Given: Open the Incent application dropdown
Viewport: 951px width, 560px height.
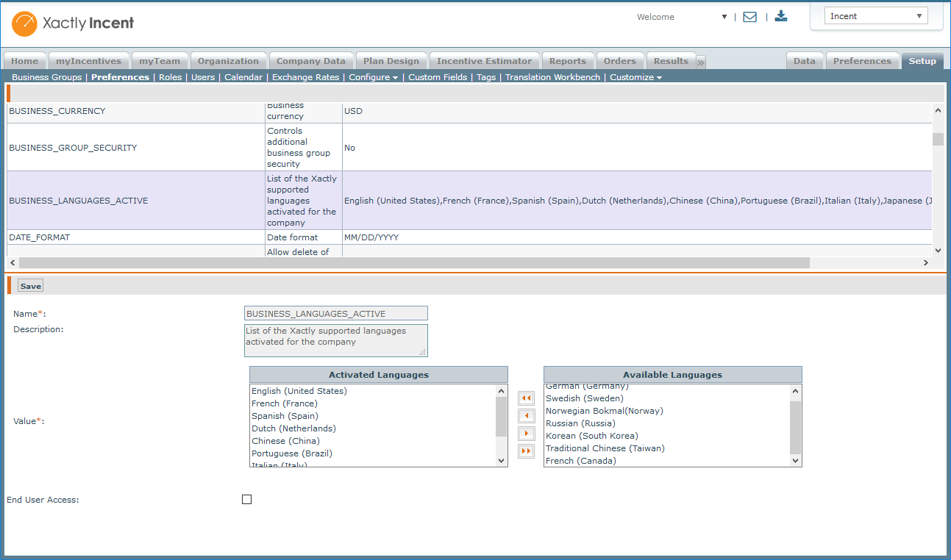Looking at the screenshot, I should coord(875,16).
